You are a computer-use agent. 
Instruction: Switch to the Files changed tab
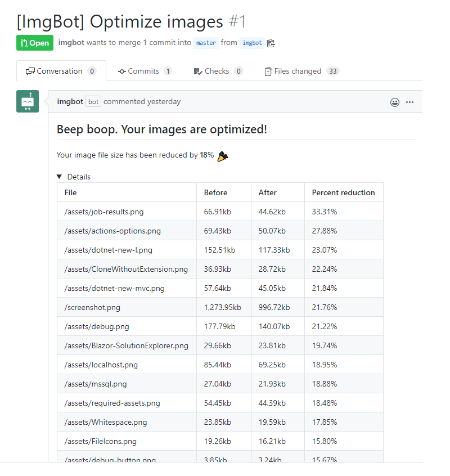pyautogui.click(x=297, y=71)
